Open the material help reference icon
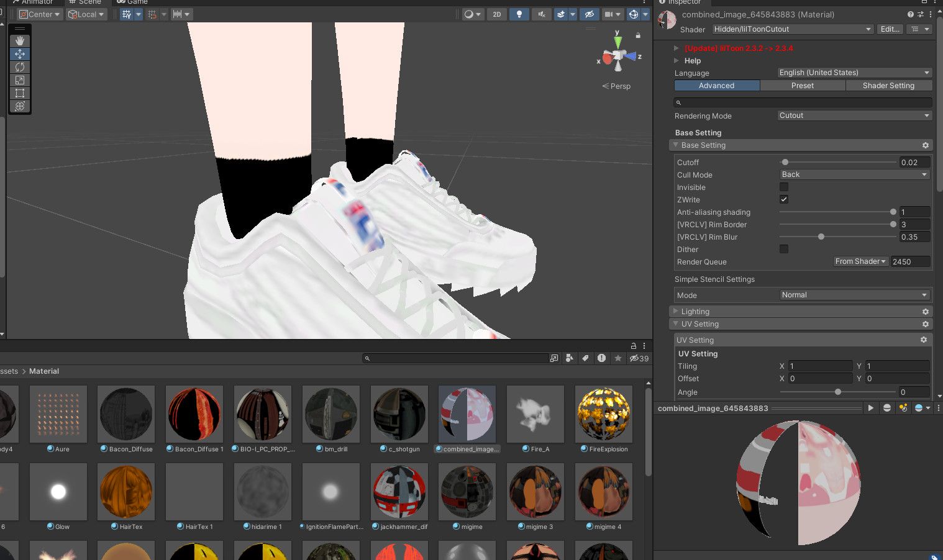The height and width of the screenshot is (560, 943). click(x=910, y=14)
